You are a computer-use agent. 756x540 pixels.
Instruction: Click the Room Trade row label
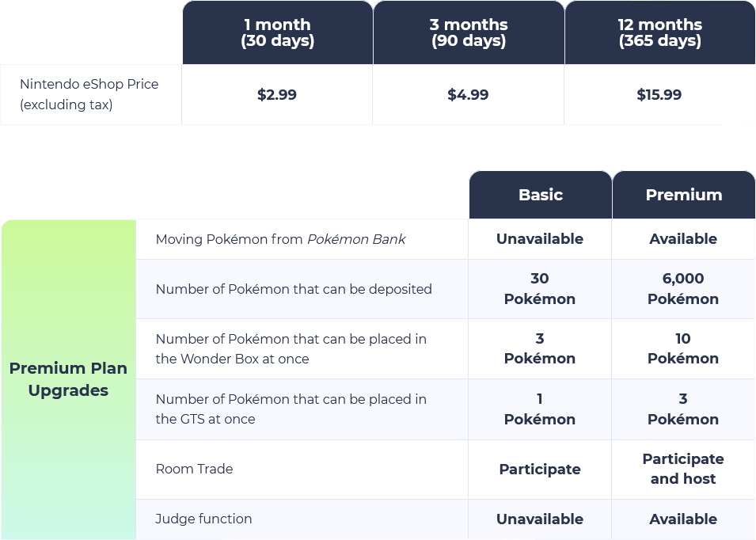[194, 470]
